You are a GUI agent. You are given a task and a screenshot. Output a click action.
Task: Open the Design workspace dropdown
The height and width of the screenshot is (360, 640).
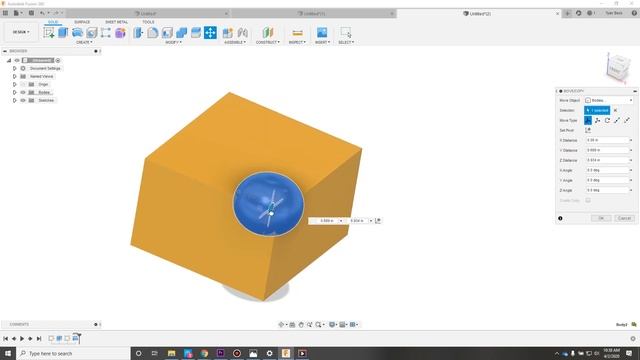20,32
